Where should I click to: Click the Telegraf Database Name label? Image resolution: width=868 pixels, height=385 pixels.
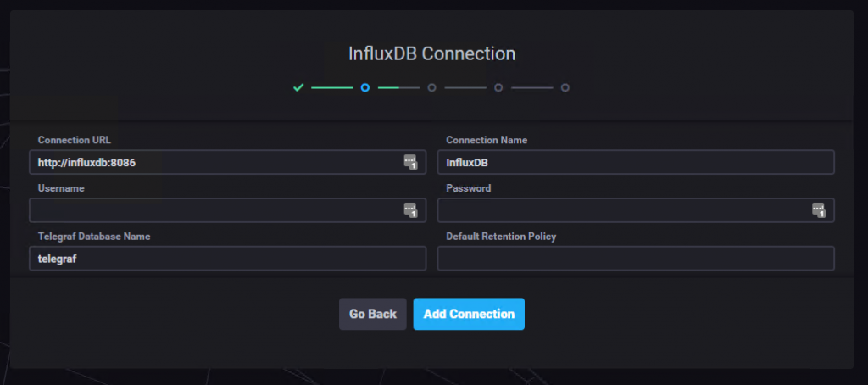click(94, 237)
